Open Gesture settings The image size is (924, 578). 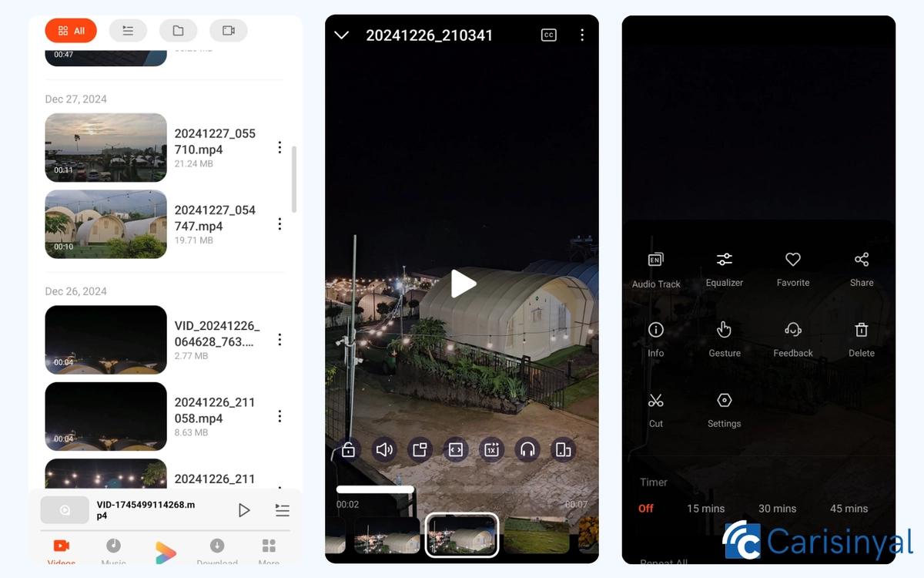click(x=725, y=340)
